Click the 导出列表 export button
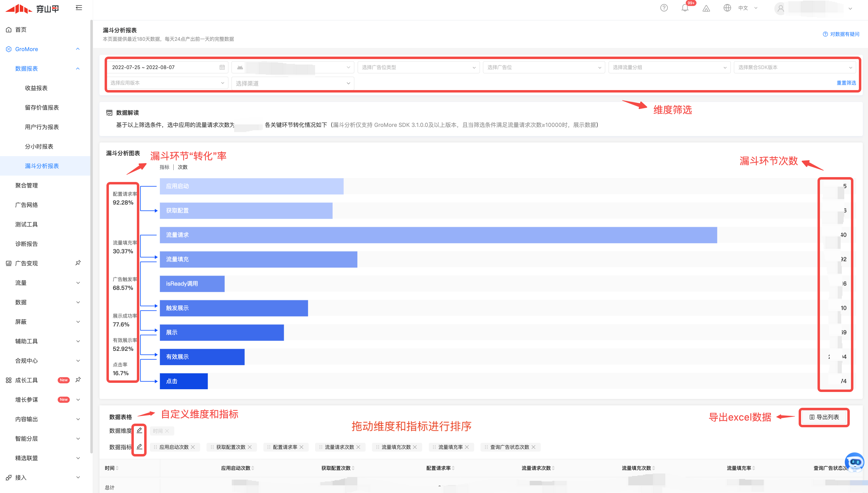This screenshot has height=493, width=868. point(824,417)
